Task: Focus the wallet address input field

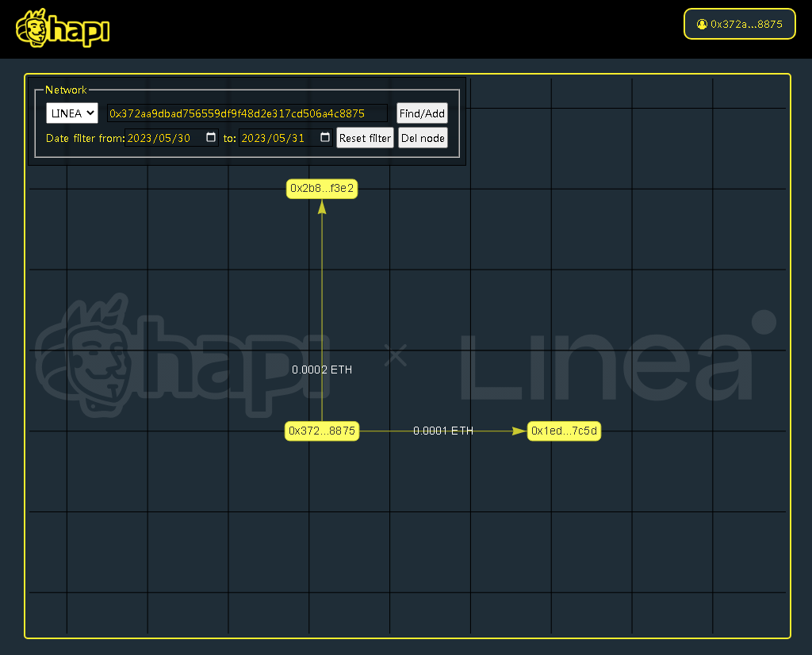Action: (247, 113)
